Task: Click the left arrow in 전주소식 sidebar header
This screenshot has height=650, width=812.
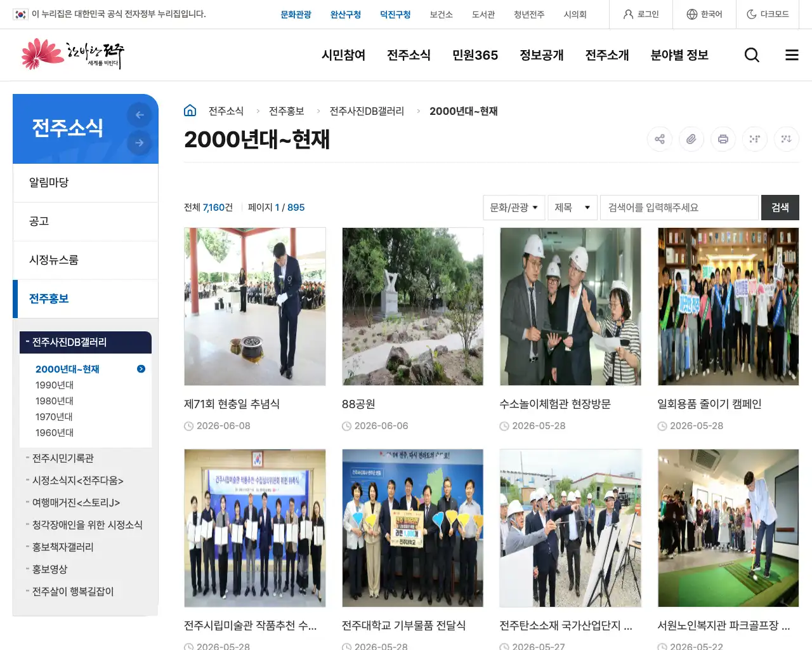Action: tap(140, 115)
